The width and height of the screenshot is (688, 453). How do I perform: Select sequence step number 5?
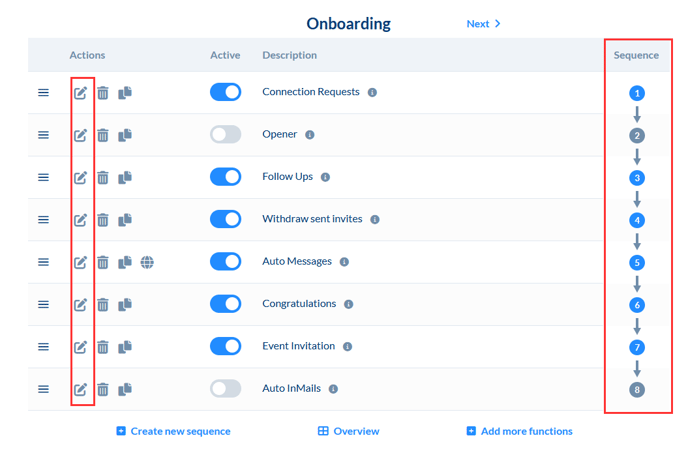click(637, 263)
